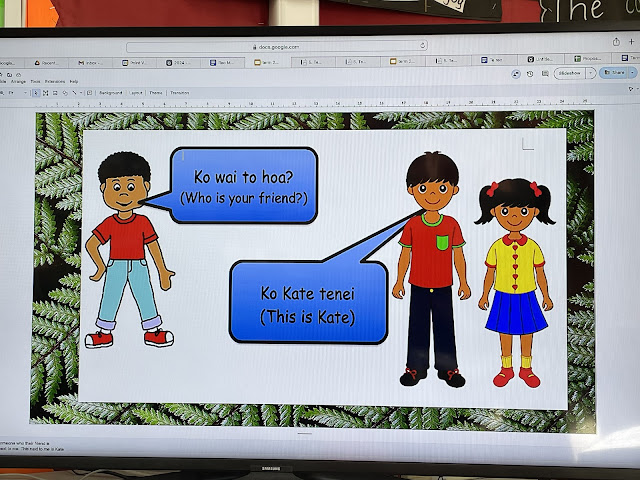Viewport: 640px width, 480px height.
Task: Pick the Shape tool icon
Action: (65, 93)
